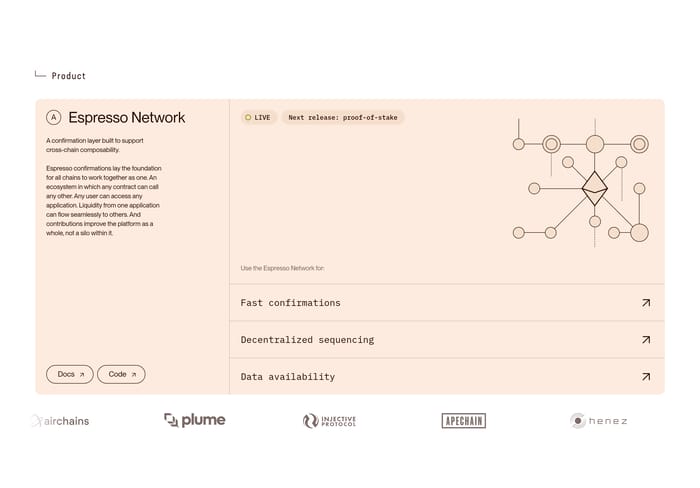Click the Injective Protocol logo
700x488 pixels.
[329, 421]
